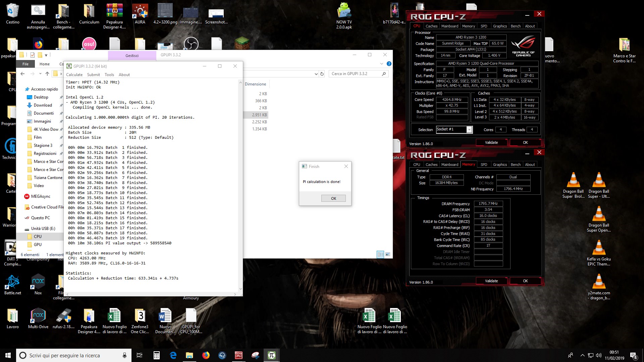Click GPUPI output vertical scrollbar
The width and height of the screenshot is (644, 362).
(240, 185)
